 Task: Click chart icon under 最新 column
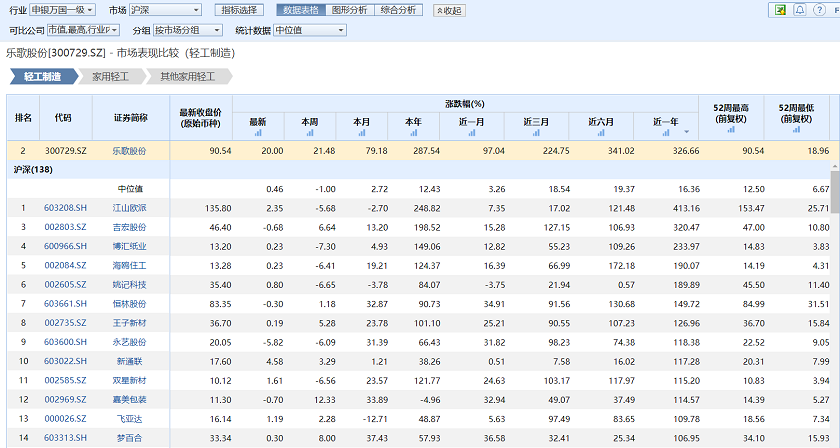pos(258,132)
